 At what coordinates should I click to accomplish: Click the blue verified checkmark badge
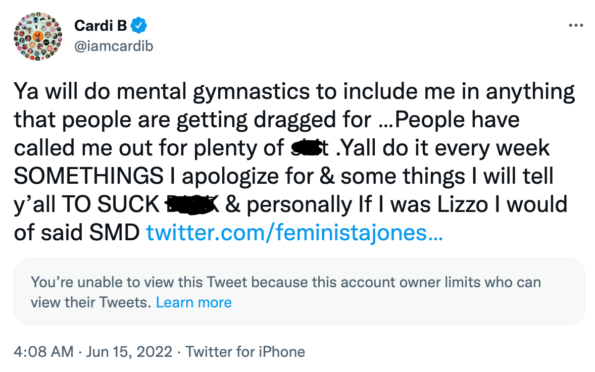click(x=139, y=25)
